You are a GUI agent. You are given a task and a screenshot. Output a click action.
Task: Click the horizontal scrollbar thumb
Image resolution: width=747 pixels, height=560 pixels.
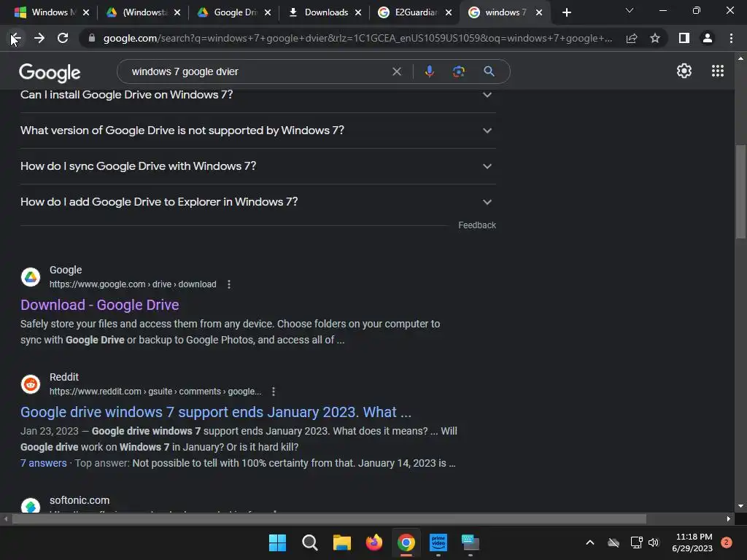(329, 518)
